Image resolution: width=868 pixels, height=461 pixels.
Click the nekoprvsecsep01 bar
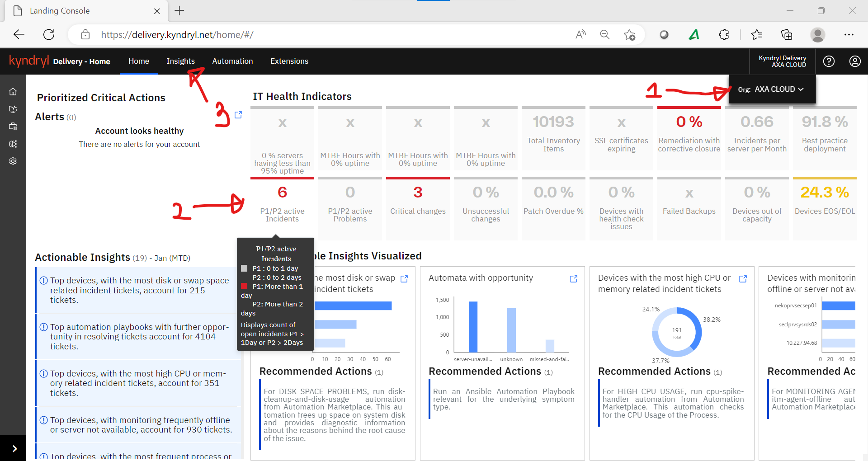(x=839, y=306)
